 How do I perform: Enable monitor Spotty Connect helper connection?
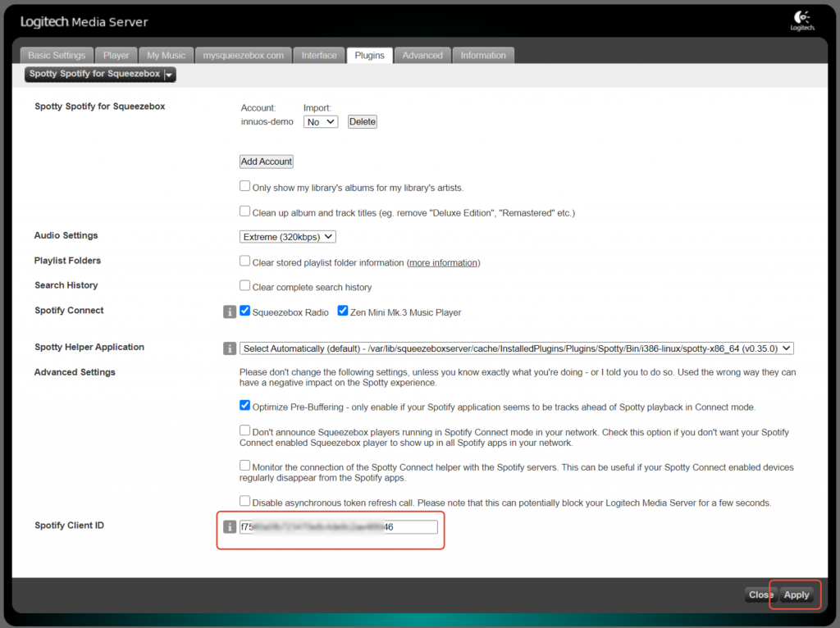[244, 465]
